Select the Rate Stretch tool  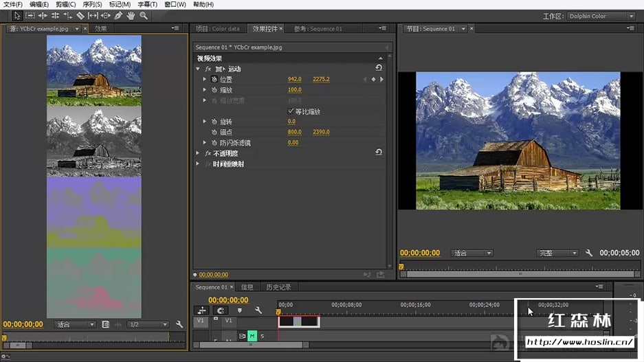[x=68, y=16]
